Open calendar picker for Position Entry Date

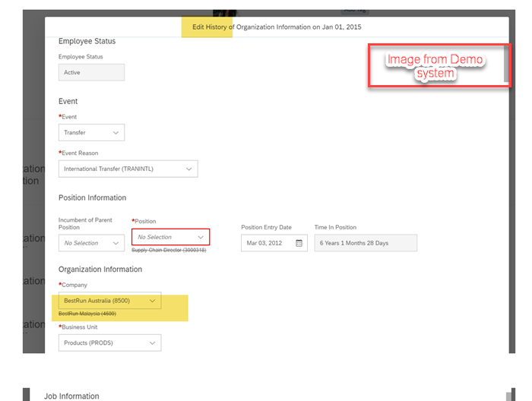pos(299,243)
